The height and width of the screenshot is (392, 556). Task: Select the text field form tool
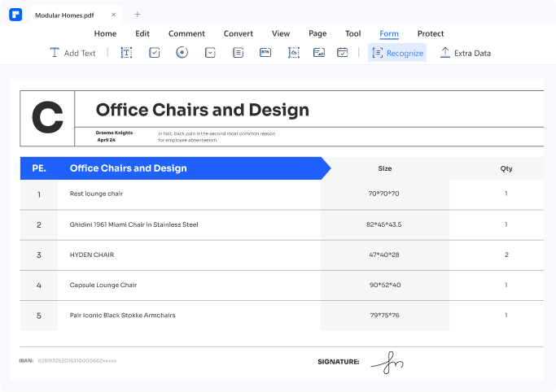point(126,53)
